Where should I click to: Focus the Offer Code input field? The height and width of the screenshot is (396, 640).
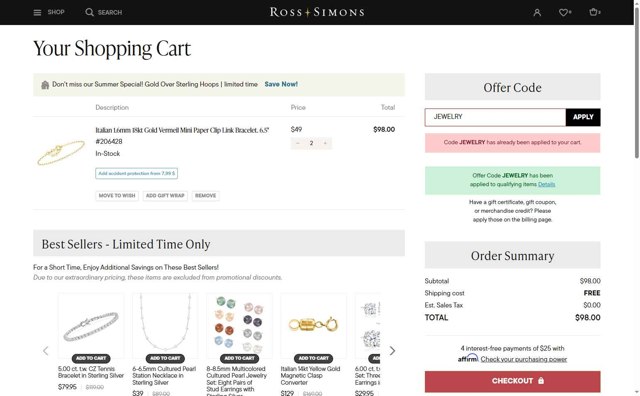point(495,117)
